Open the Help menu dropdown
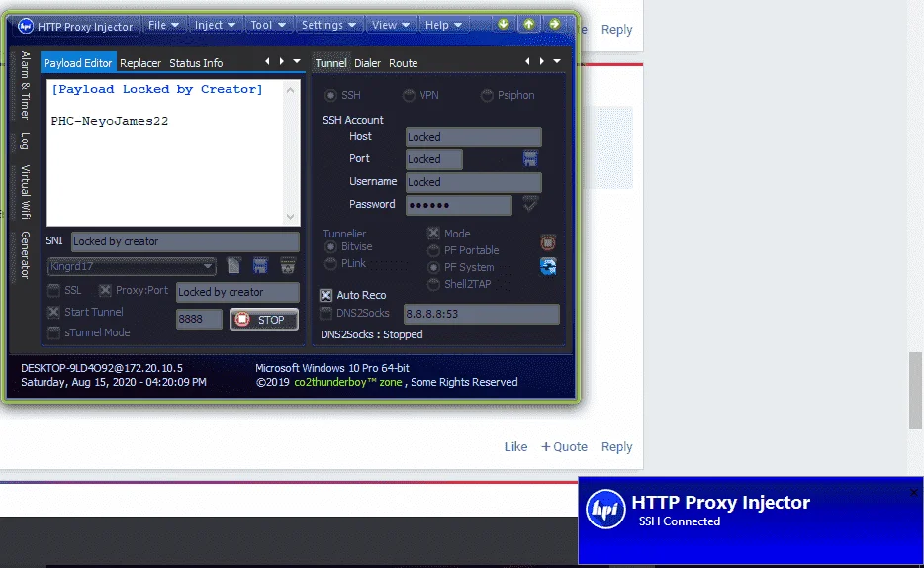 (x=443, y=25)
